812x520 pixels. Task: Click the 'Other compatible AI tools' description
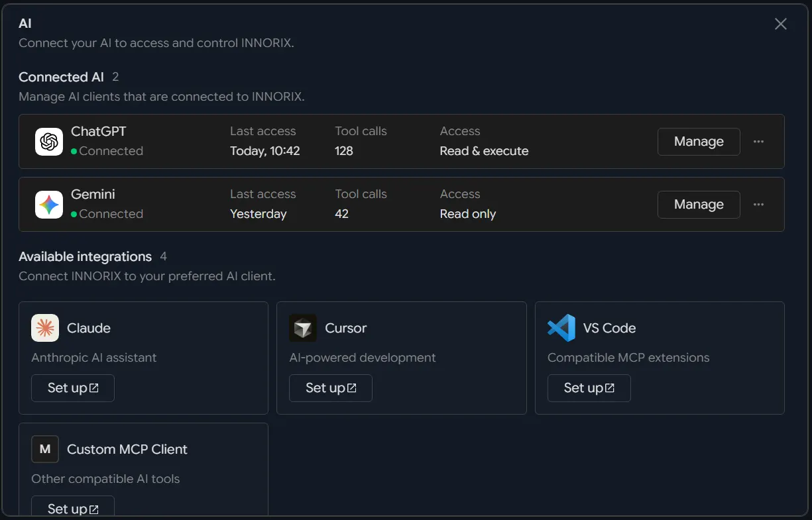[x=105, y=479]
